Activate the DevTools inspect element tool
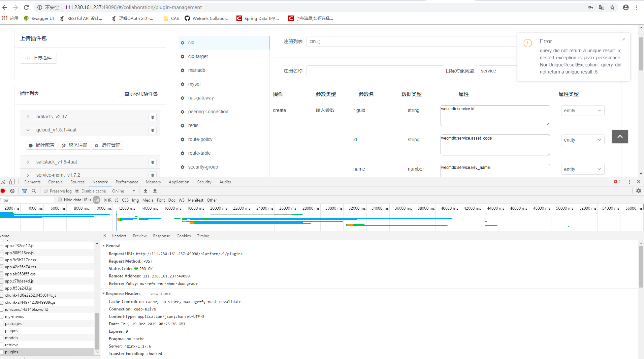This screenshot has width=644, height=359. pyautogui.click(x=3, y=182)
